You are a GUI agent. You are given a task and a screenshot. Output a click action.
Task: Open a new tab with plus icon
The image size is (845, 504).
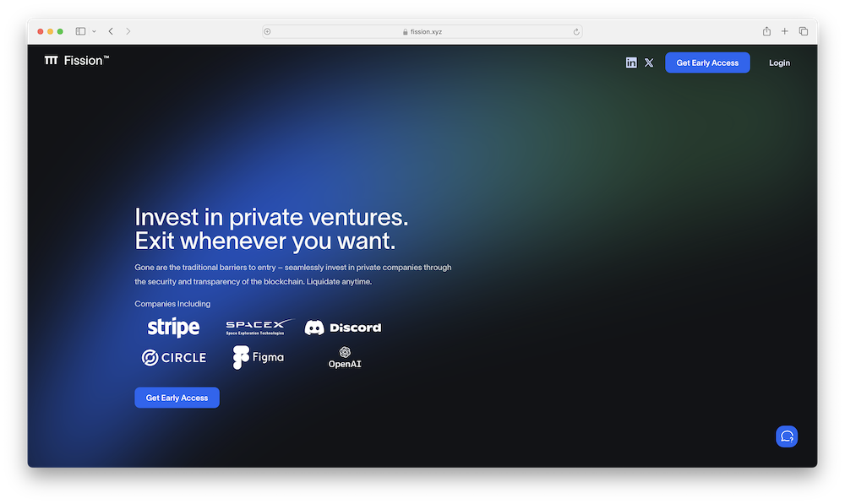click(785, 31)
